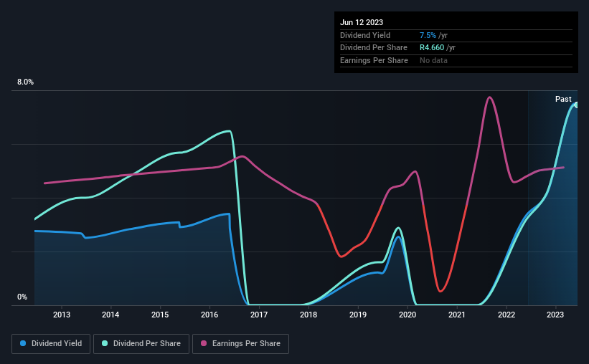The width and height of the screenshot is (589, 364).
Task: Select the 2013 label on the x-axis
Action: [x=62, y=315]
